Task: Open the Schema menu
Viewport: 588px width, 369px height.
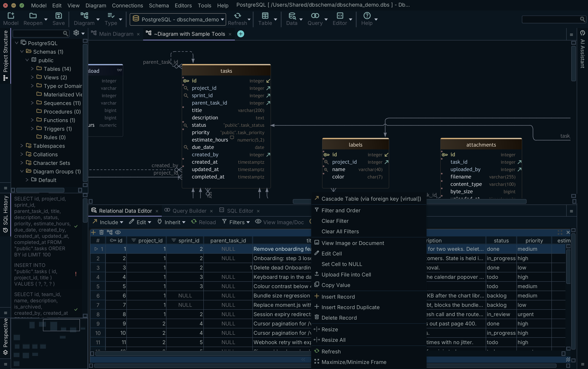Action: coord(159,5)
